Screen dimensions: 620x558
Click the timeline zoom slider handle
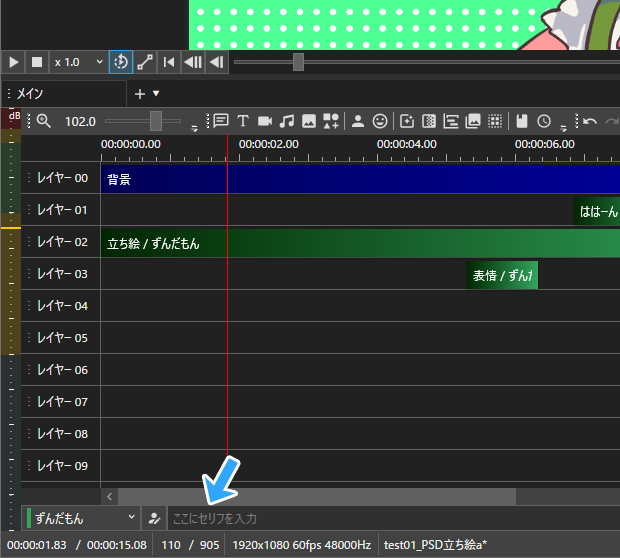tap(156, 121)
